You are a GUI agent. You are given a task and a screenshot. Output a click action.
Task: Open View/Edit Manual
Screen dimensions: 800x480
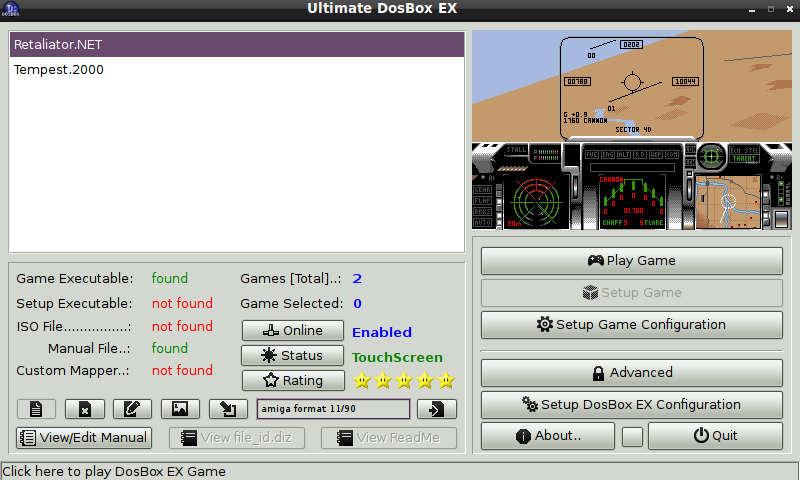coord(84,437)
